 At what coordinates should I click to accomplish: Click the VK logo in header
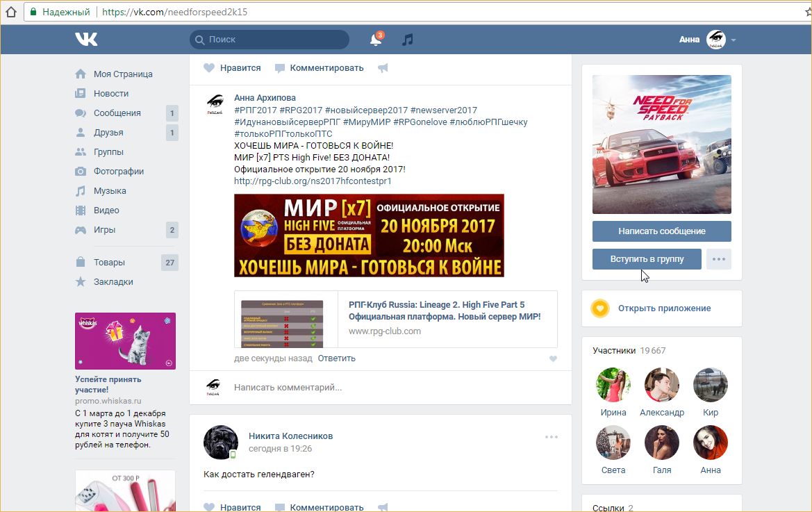pos(86,40)
